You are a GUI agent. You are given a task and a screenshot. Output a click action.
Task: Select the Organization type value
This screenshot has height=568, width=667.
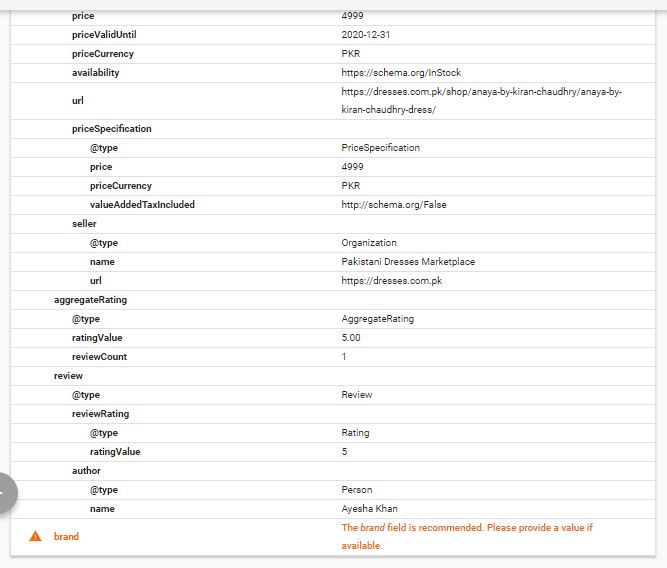[369, 243]
